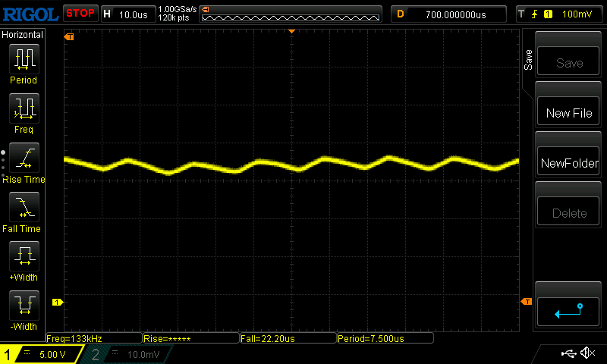Toggle the sound mute speaker icon

587,353
